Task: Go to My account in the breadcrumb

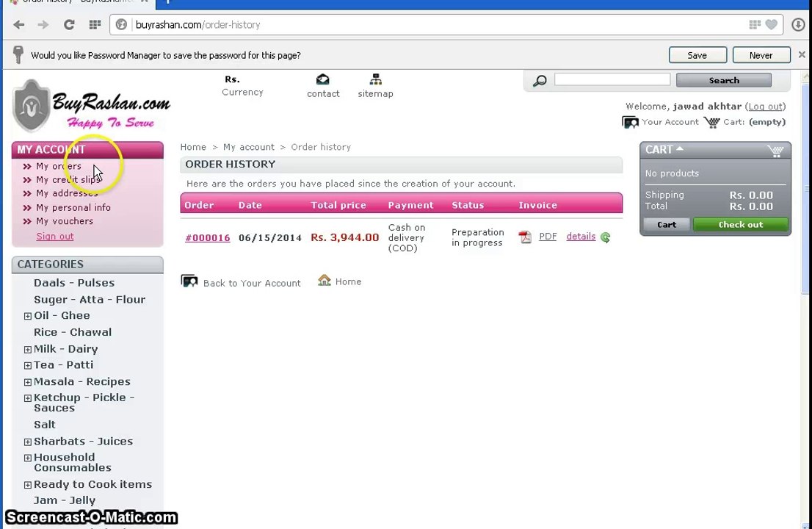Action: pyautogui.click(x=249, y=147)
